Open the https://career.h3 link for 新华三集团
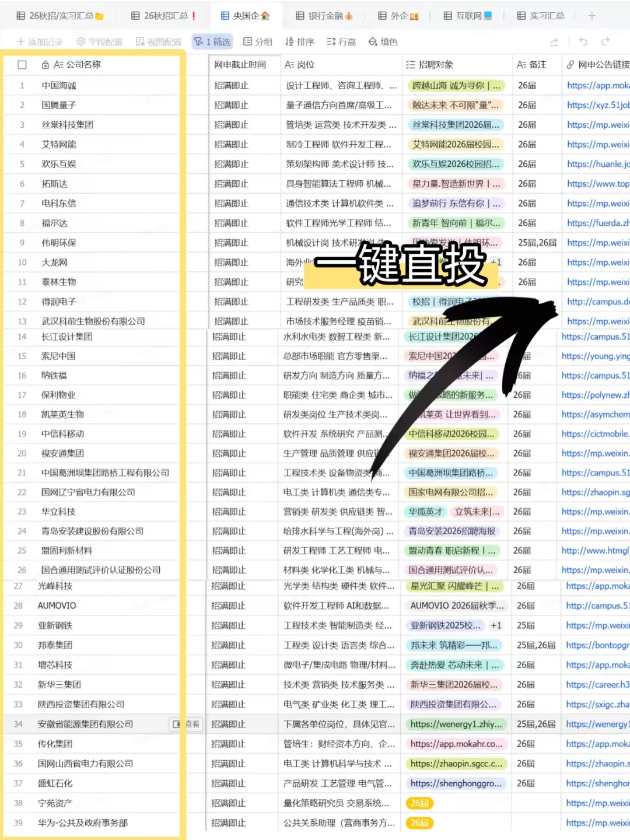This screenshot has height=840, width=630. pyautogui.click(x=598, y=684)
